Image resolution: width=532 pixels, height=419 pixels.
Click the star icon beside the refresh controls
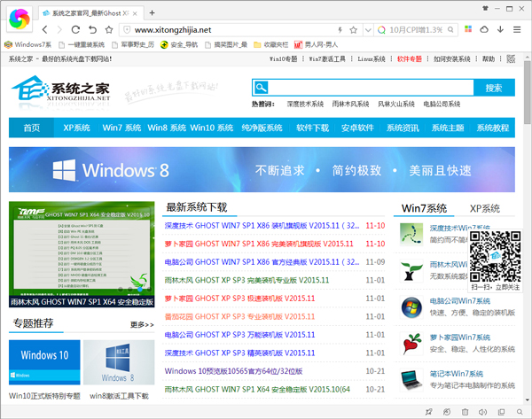(x=109, y=30)
